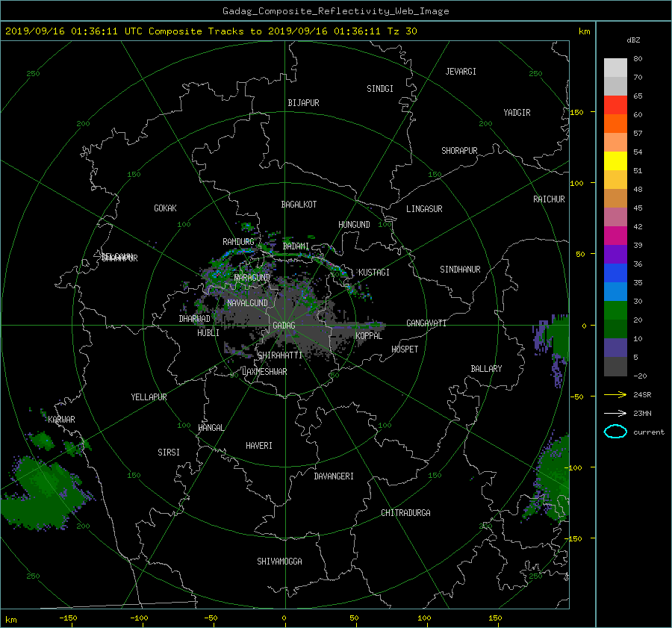Click the BIJAPUR city label
Screen dimensions: 672x628
click(x=303, y=103)
